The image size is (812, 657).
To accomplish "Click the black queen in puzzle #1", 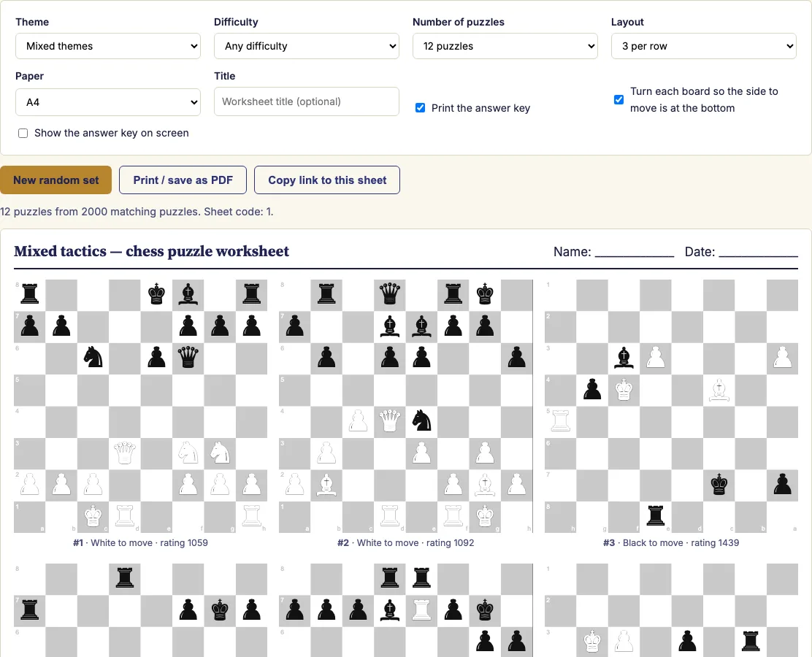I will point(188,357).
